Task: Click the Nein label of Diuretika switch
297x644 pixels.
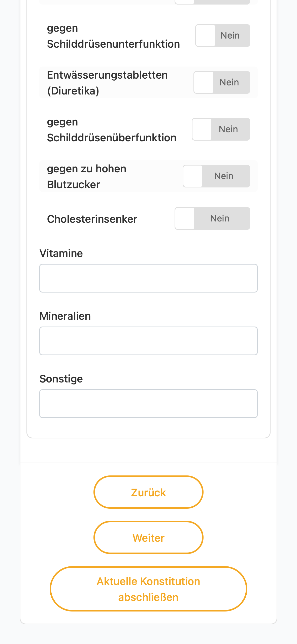Action: [229, 82]
